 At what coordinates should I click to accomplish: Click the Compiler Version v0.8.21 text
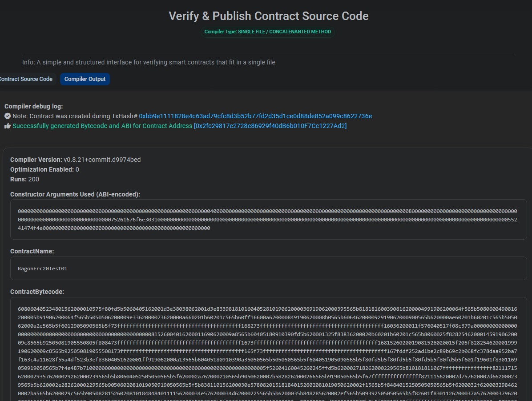[x=75, y=160]
